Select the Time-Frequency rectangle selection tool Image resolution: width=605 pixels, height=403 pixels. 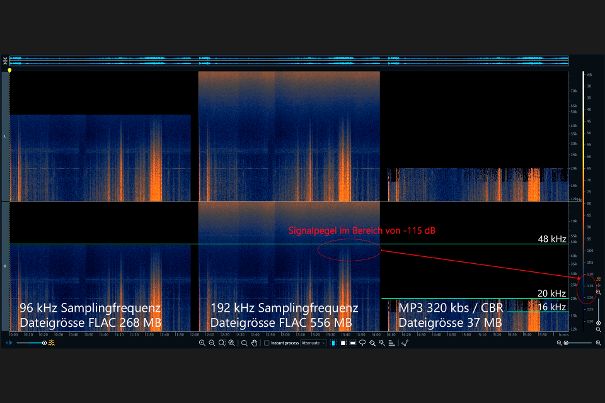tap(343, 343)
